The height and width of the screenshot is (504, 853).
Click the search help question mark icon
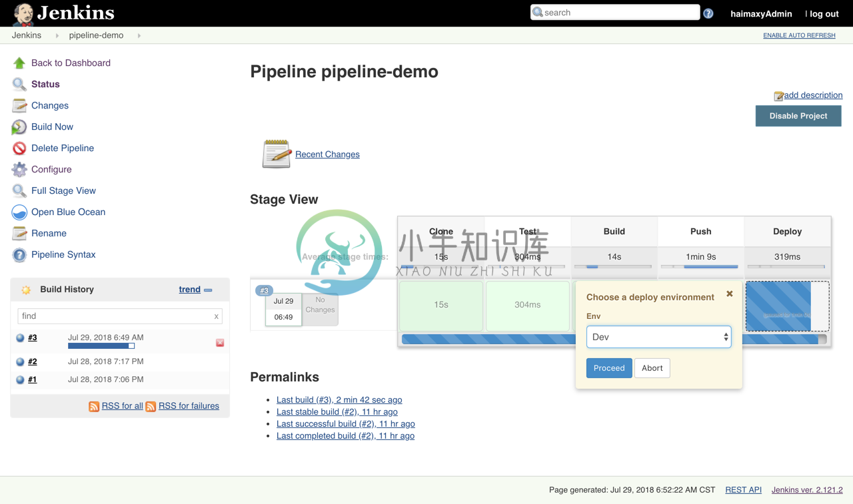pyautogui.click(x=708, y=13)
